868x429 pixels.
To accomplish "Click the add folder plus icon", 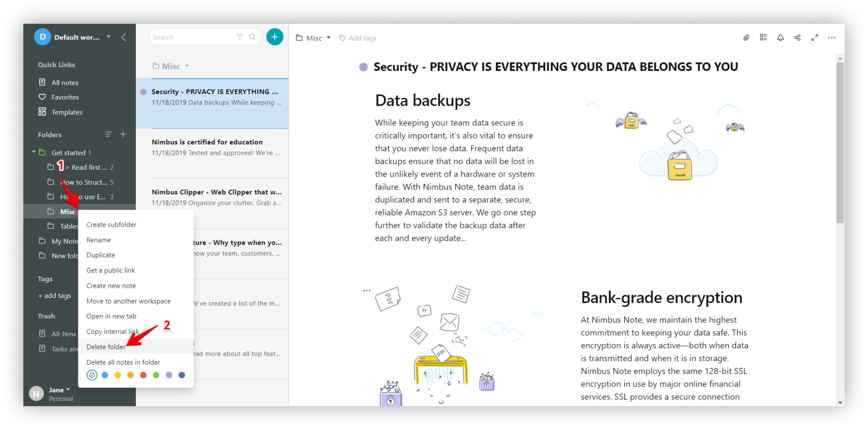I will (x=123, y=134).
